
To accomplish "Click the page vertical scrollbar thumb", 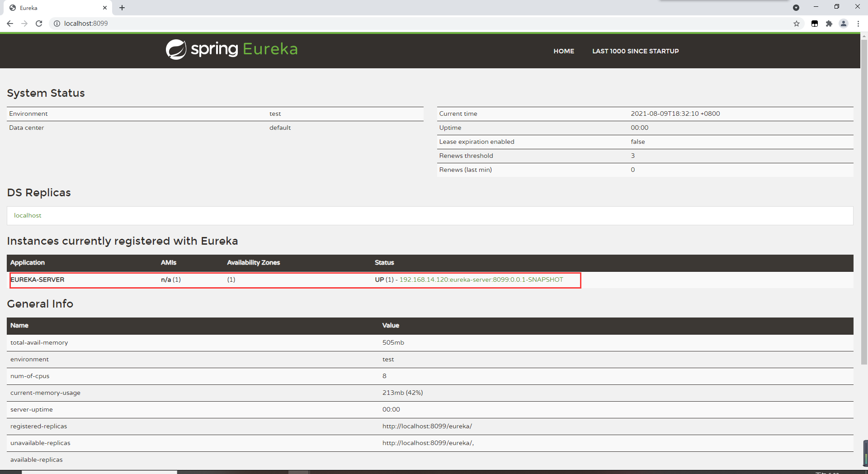I will click(864, 202).
